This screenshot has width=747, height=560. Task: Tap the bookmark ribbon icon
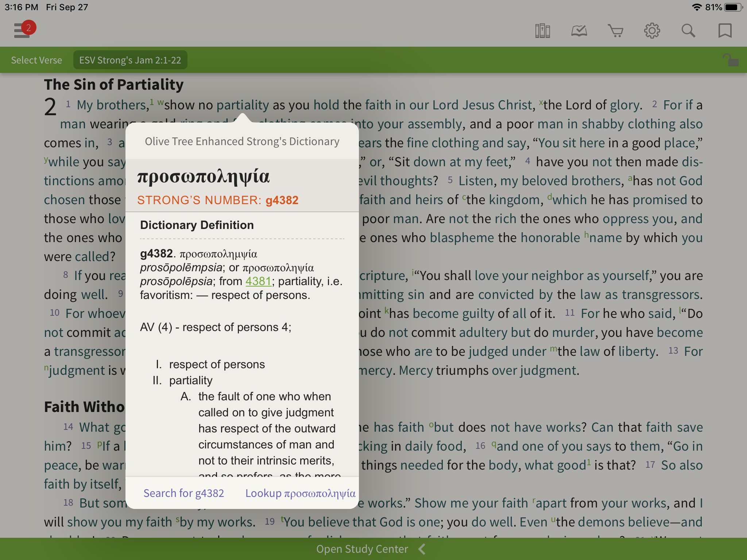pyautogui.click(x=725, y=31)
